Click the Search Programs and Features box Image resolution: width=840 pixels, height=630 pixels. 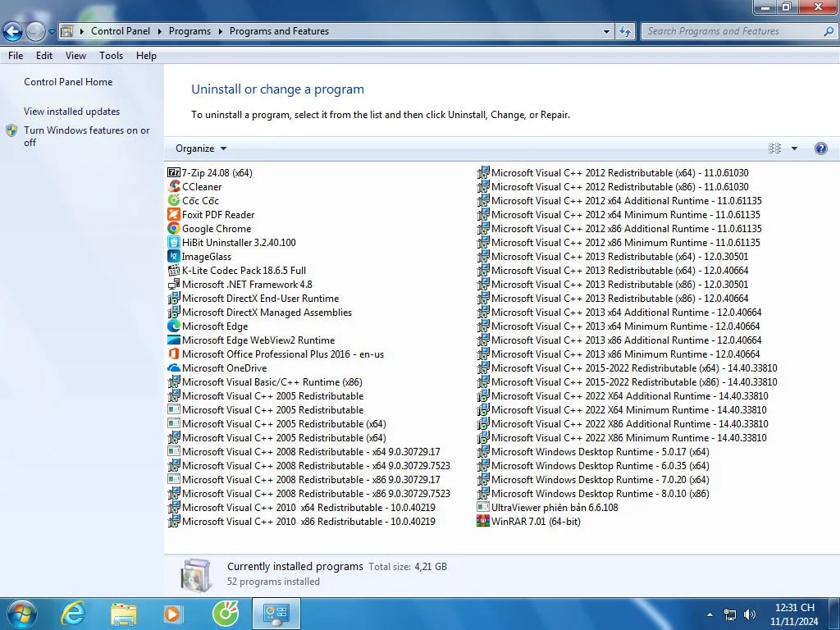(x=730, y=31)
